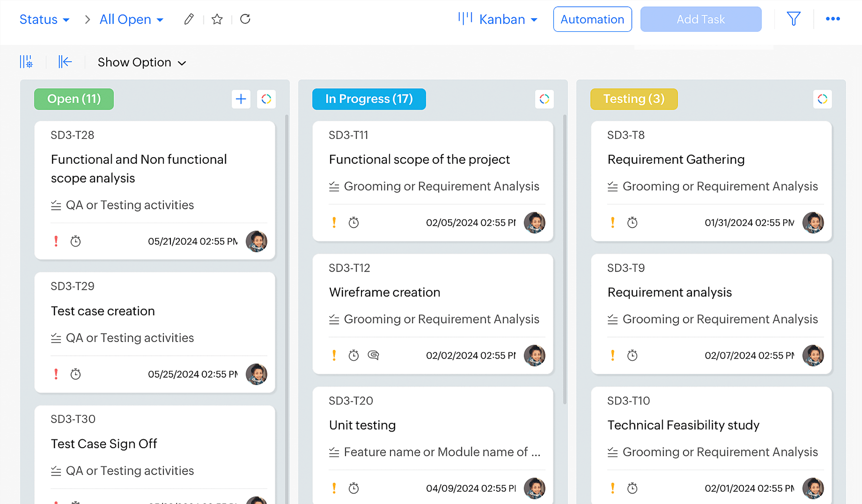
Task: Click the pencil edit view icon
Action: point(189,20)
